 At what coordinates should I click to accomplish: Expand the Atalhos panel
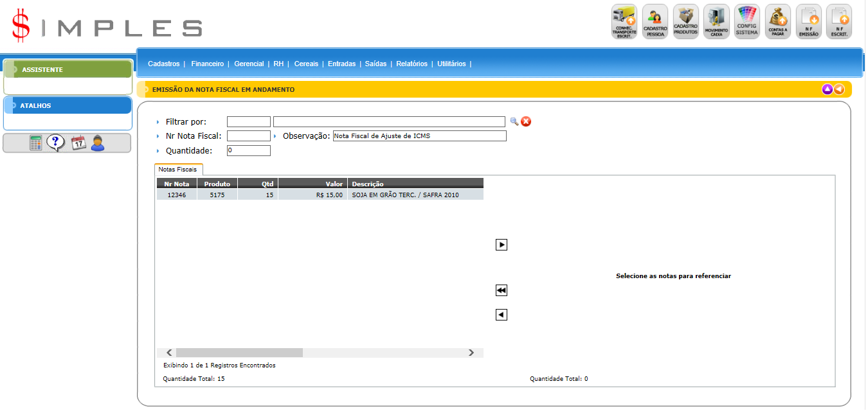pyautogui.click(x=35, y=105)
